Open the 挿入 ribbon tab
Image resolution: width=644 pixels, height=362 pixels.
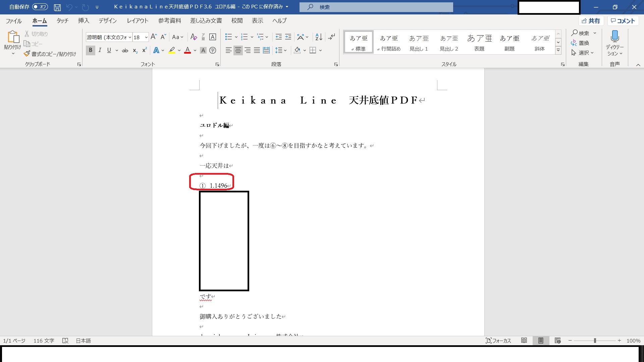[x=84, y=21]
